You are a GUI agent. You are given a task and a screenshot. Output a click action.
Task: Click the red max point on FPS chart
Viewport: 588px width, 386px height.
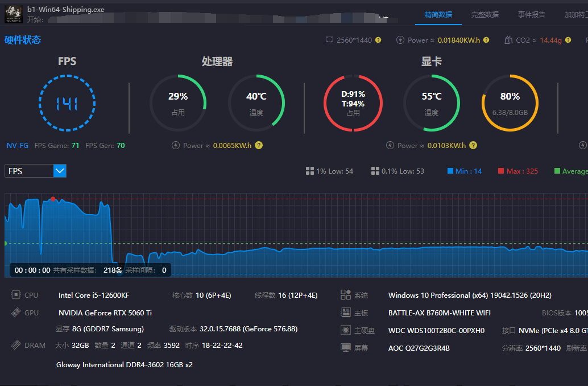click(x=53, y=199)
